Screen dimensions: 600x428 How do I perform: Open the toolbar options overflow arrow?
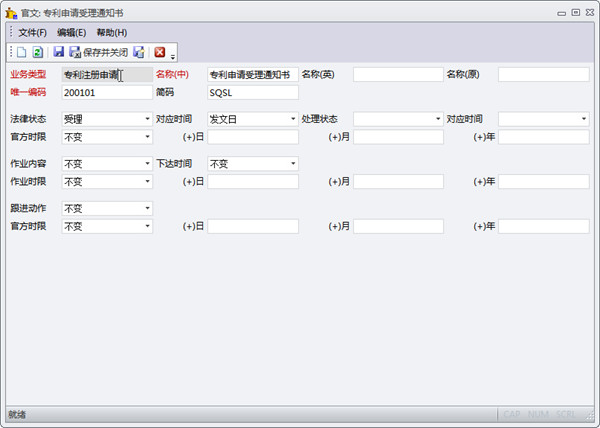(173, 57)
